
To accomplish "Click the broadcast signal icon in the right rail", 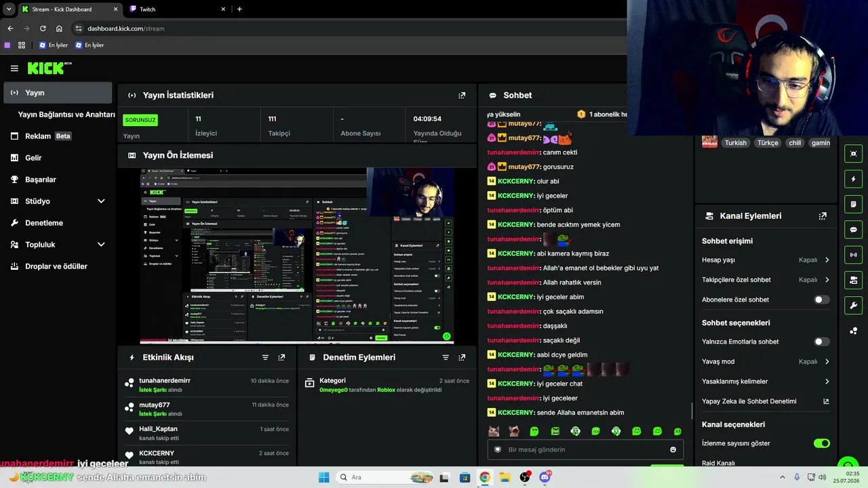I will pos(853,255).
